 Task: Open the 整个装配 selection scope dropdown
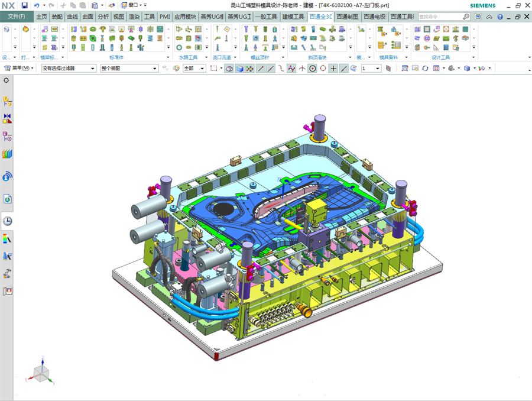[x=129, y=69]
